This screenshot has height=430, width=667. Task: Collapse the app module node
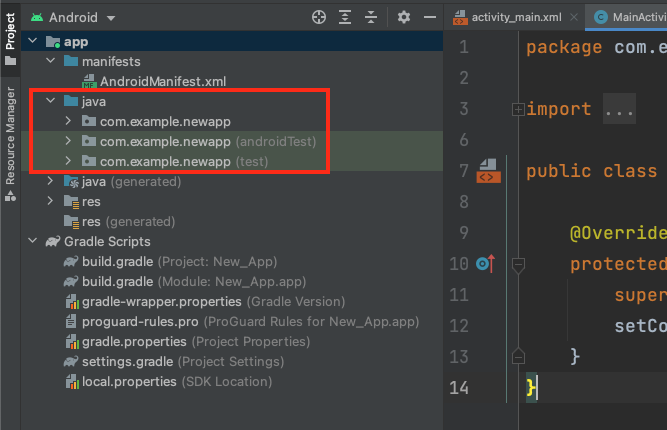point(33,41)
